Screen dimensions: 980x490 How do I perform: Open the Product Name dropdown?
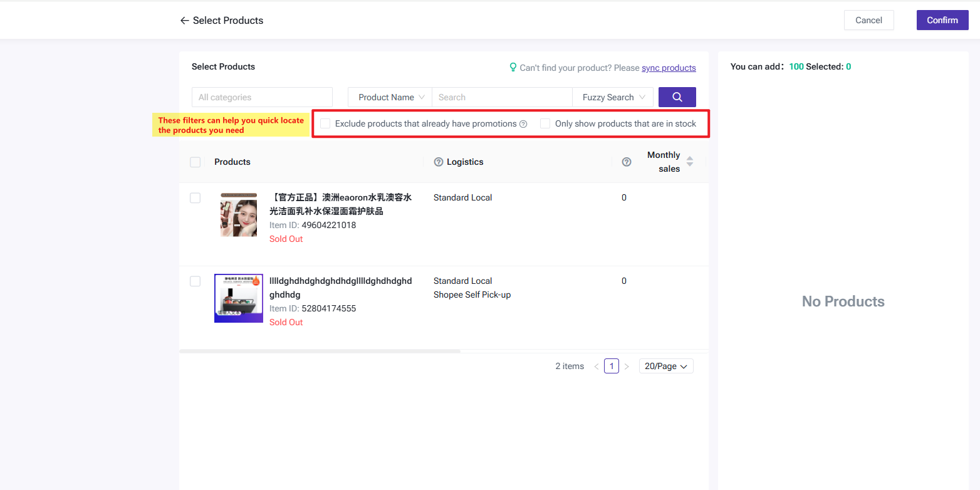click(x=390, y=97)
